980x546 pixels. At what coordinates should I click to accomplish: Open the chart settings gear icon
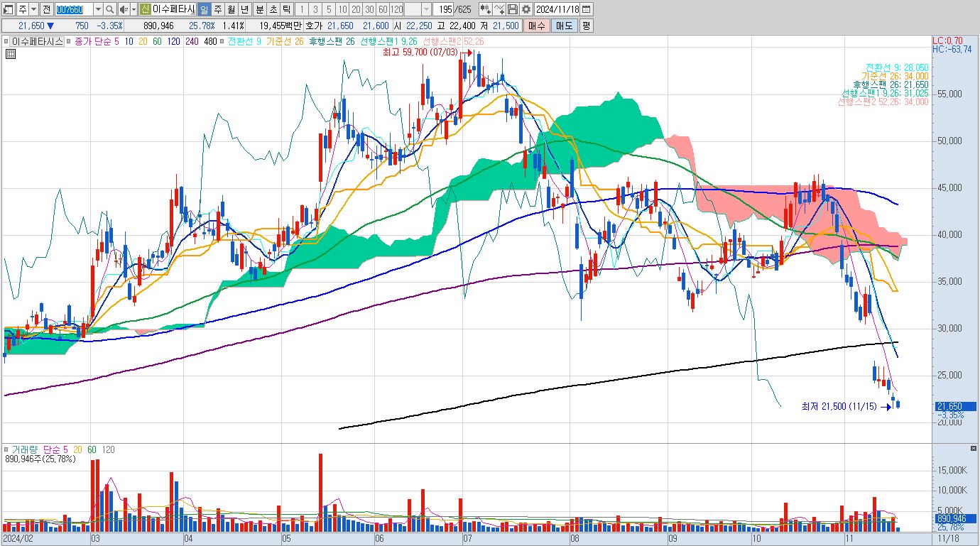click(x=526, y=9)
